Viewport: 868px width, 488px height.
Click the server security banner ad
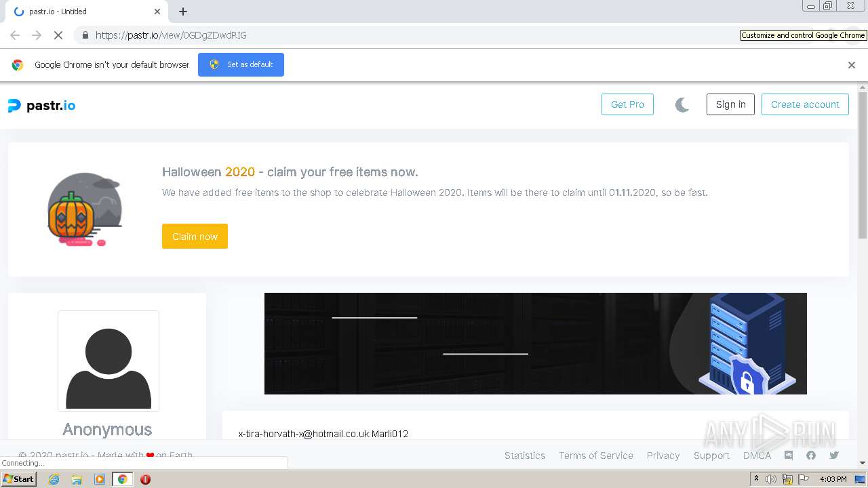click(536, 344)
